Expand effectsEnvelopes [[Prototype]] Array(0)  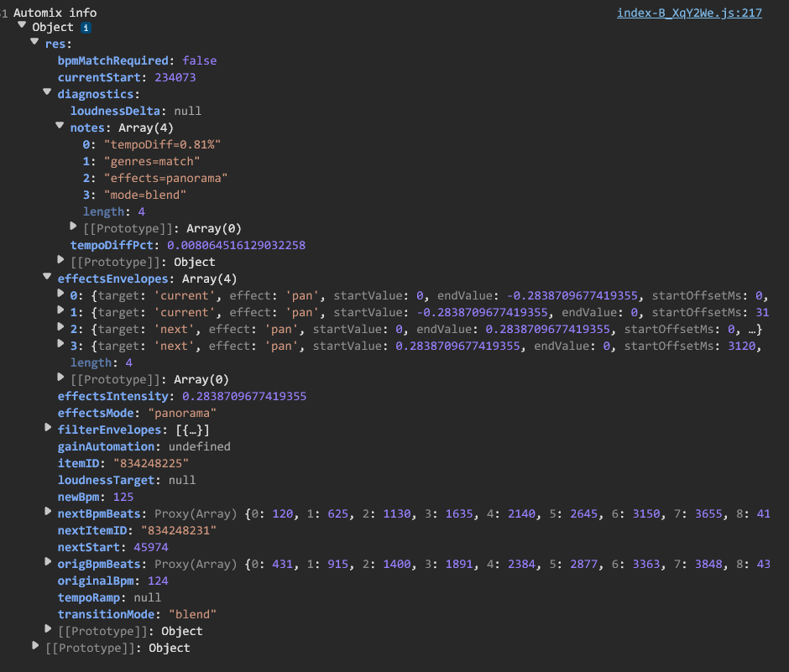pos(60,378)
